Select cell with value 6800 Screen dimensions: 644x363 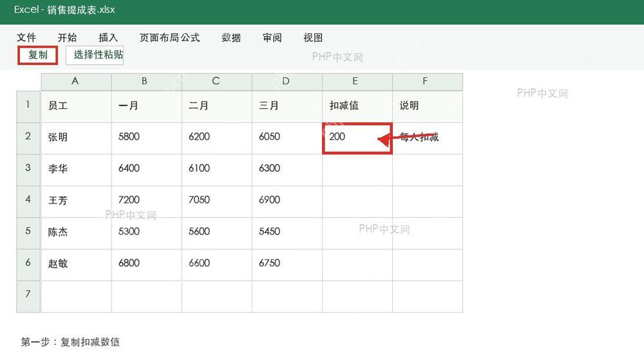click(146, 265)
